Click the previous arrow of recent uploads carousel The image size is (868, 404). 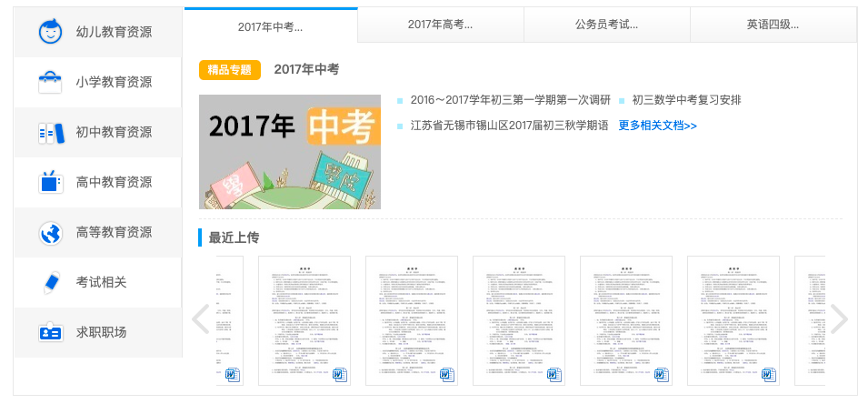[200, 319]
